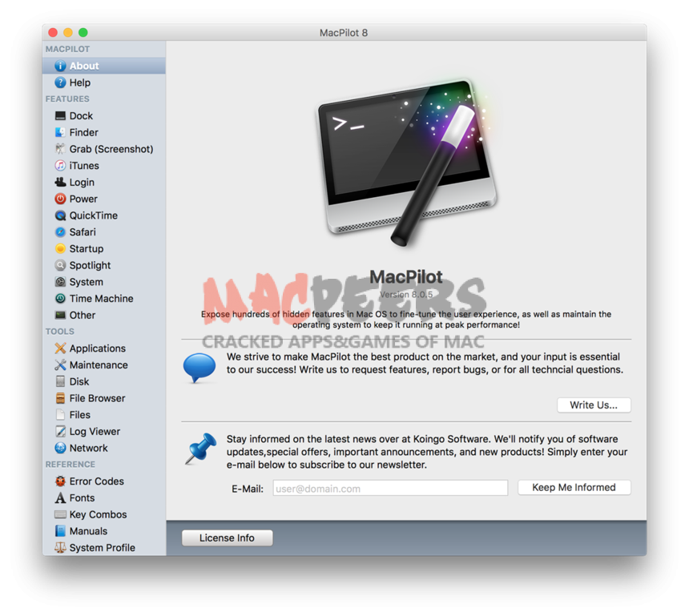The width and height of the screenshot is (689, 616).
Task: Open Error Codes reference
Action: (x=104, y=481)
